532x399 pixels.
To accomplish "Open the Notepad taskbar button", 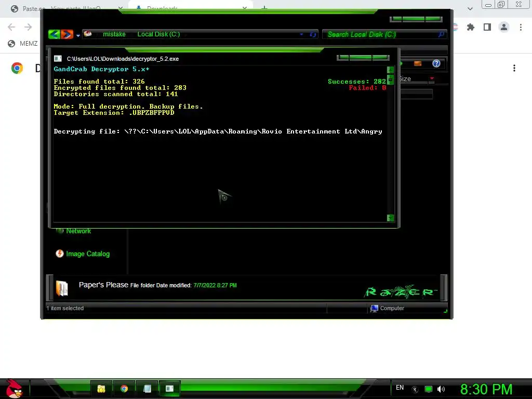I will coord(147,389).
